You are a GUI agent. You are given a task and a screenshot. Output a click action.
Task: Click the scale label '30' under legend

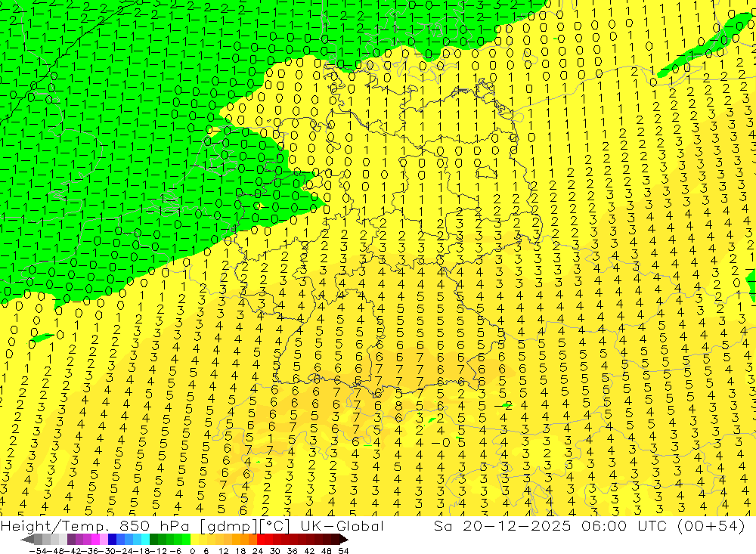(x=275, y=551)
